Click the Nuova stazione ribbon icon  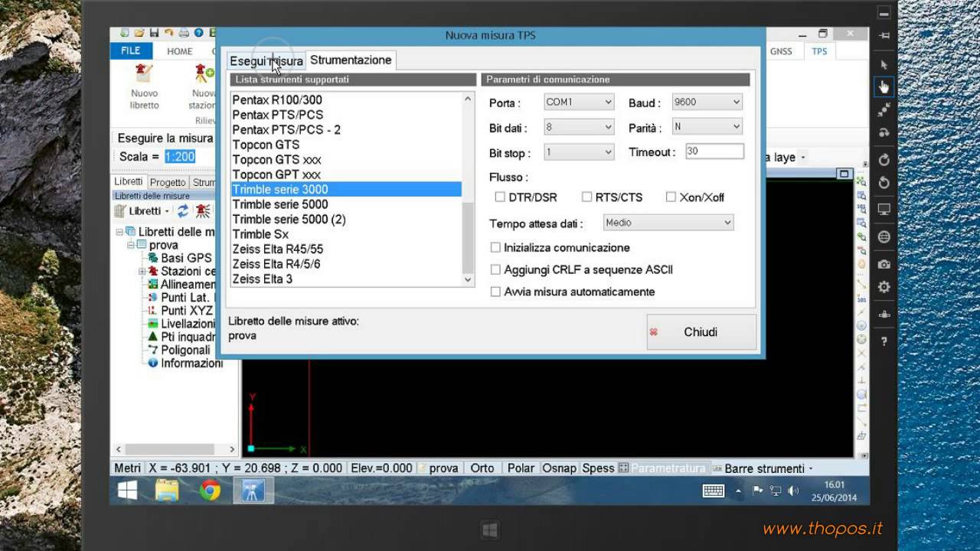(x=204, y=73)
